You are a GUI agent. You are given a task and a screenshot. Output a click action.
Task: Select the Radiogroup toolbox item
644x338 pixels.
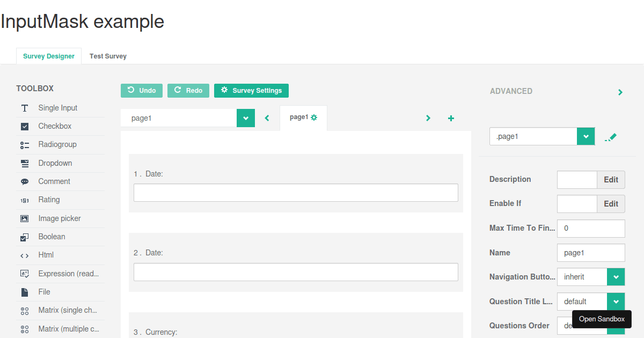pos(58,144)
